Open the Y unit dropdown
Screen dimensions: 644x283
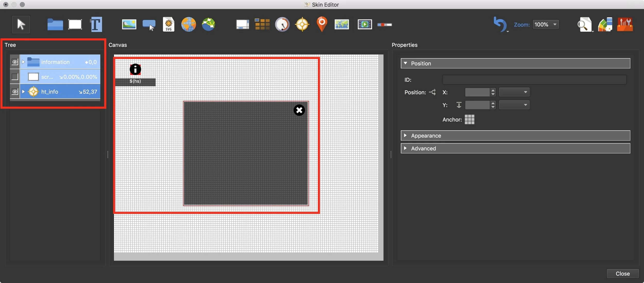point(514,105)
